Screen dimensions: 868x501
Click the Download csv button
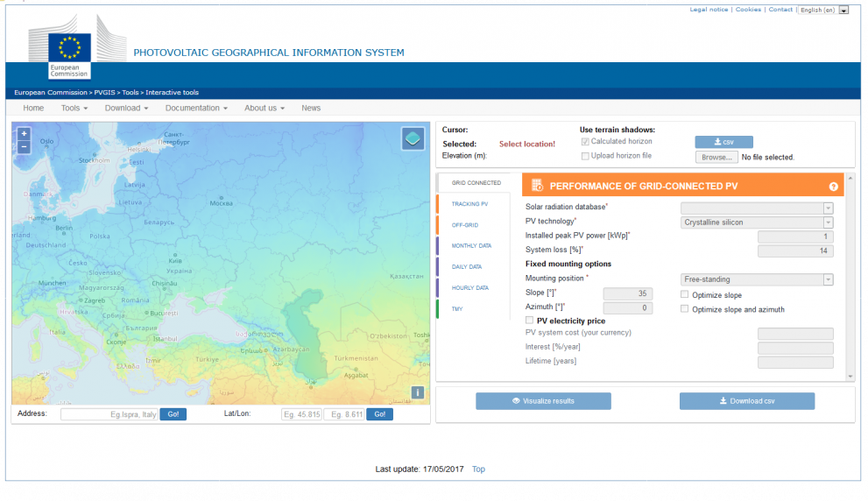click(x=746, y=401)
